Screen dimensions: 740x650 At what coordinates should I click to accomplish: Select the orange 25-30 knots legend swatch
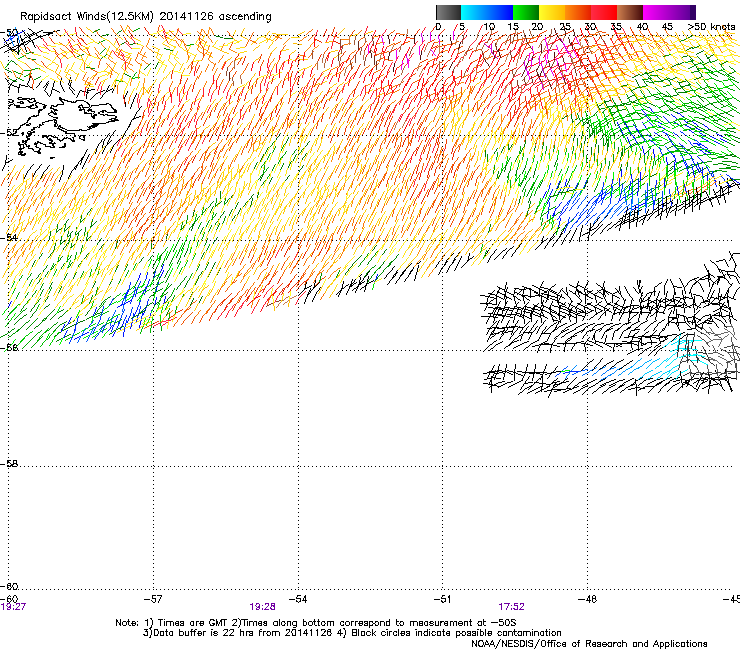pyautogui.click(x=578, y=12)
